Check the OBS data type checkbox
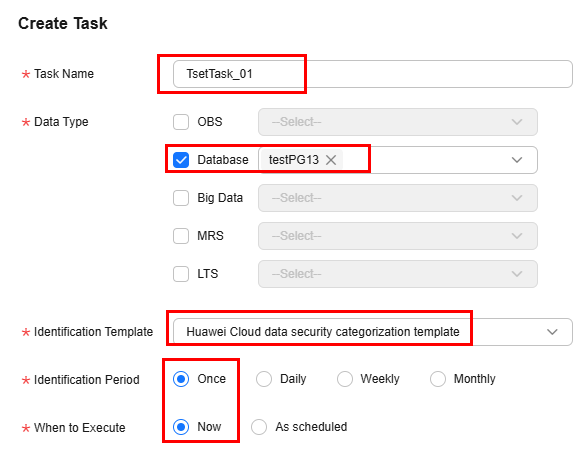 pyautogui.click(x=181, y=122)
